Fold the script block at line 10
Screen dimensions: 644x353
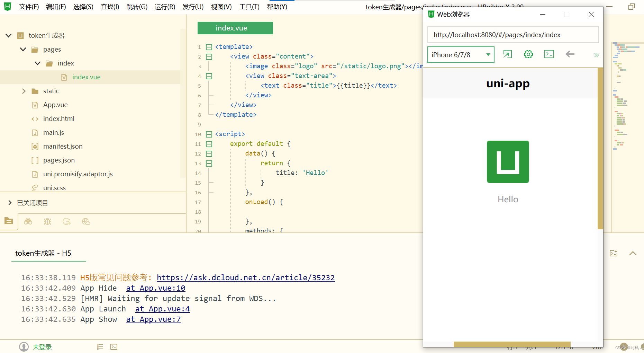209,134
